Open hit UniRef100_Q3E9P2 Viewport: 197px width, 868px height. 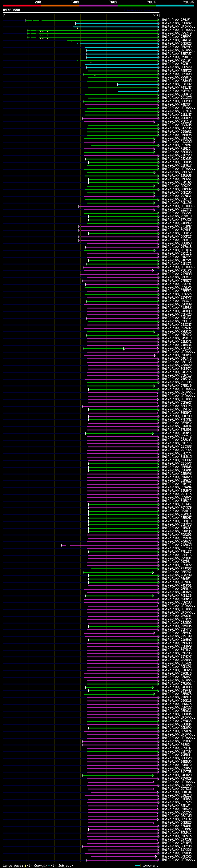click(177, 37)
